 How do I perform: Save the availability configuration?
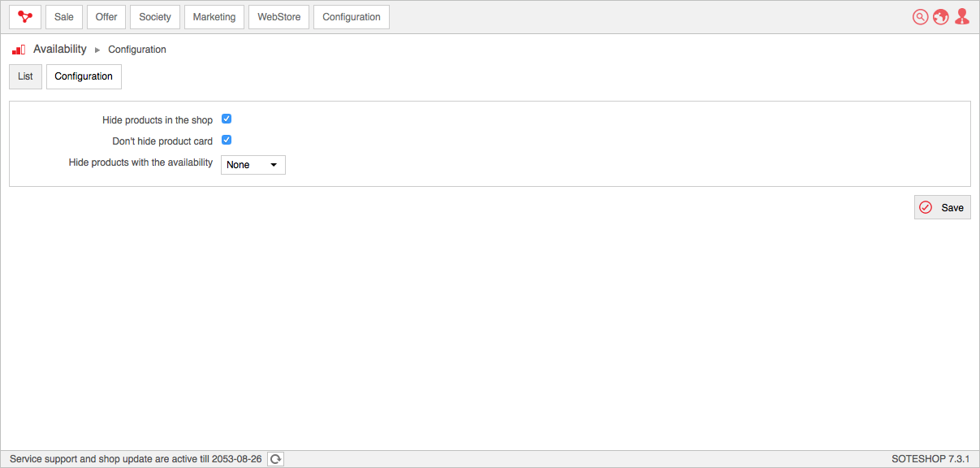(x=943, y=208)
